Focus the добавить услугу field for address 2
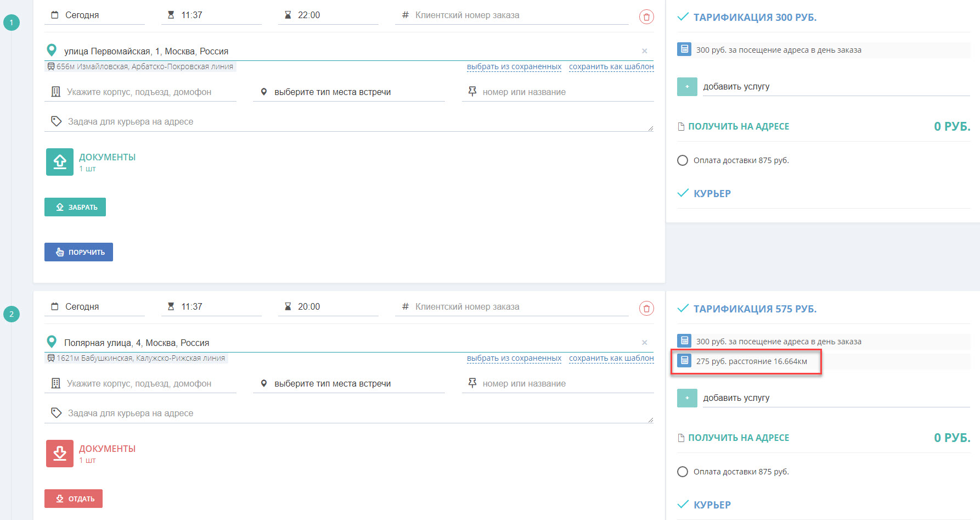Screen dimensions: 980x520 [836, 398]
